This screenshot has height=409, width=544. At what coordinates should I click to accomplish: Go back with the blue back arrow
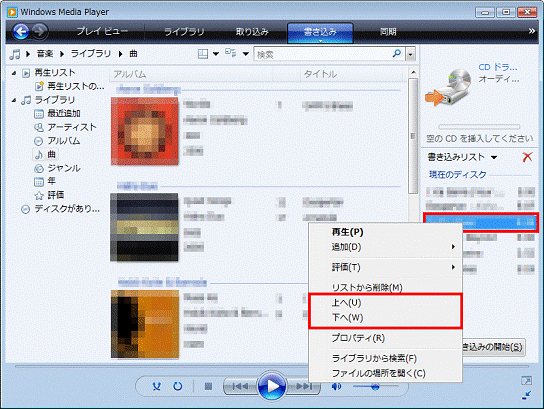tap(21, 32)
